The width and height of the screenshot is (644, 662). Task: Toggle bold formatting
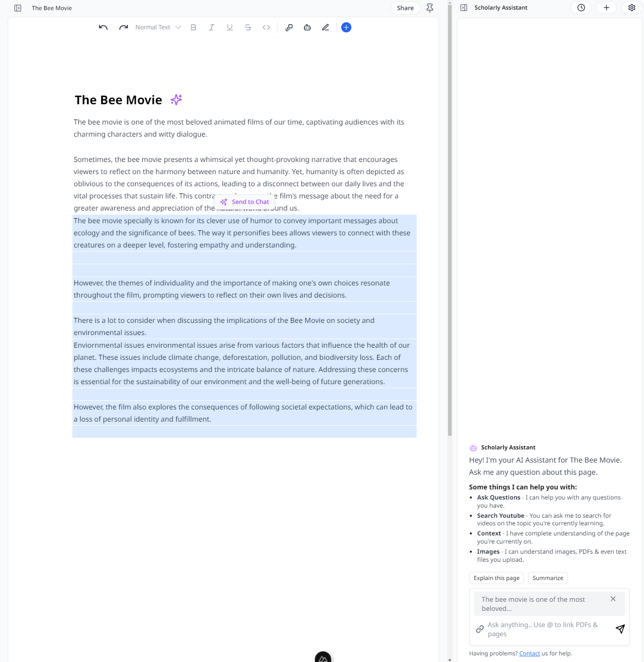point(193,27)
